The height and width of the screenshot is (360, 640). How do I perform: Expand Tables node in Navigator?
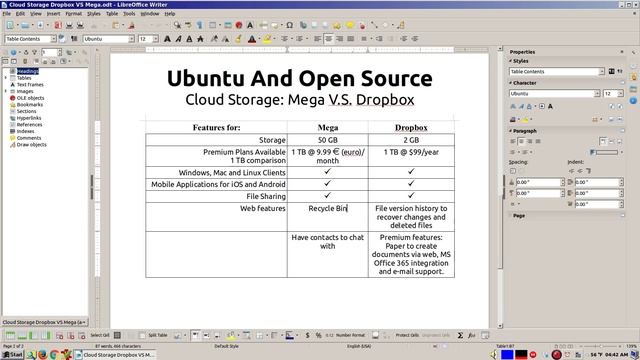pos(6,78)
